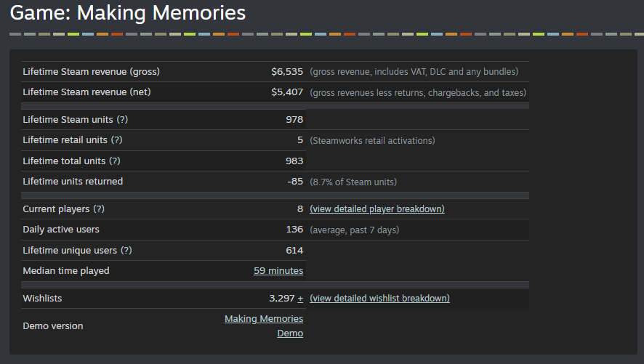
Task: Click help icon beside Lifetime Steam units
Action: click(x=122, y=120)
